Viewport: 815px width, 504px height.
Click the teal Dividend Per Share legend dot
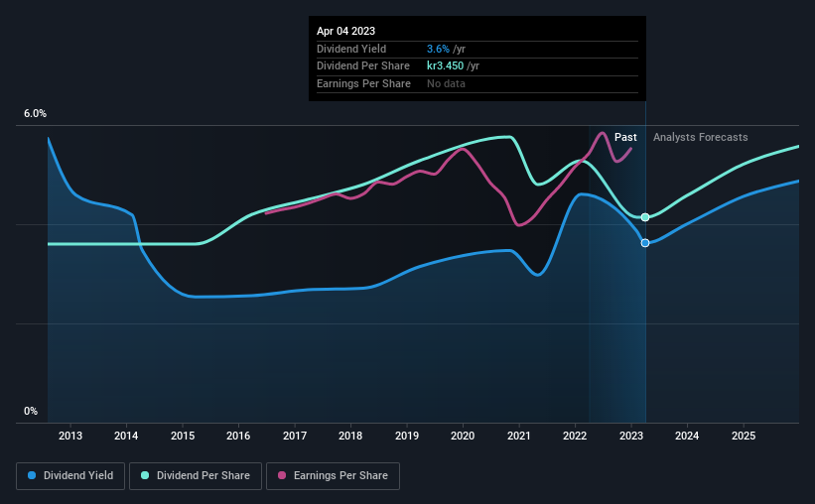click(145, 475)
